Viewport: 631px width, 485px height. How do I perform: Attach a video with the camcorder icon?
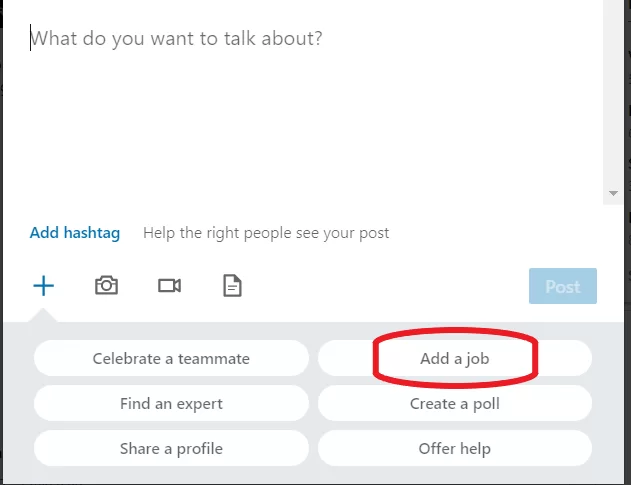point(169,286)
